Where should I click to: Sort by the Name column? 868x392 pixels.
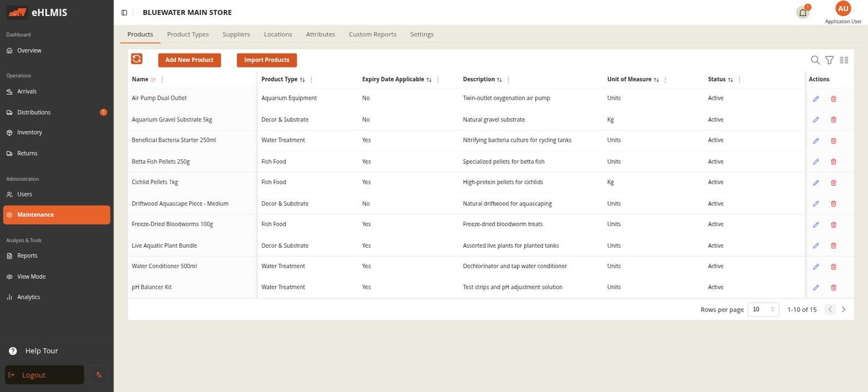click(x=153, y=80)
